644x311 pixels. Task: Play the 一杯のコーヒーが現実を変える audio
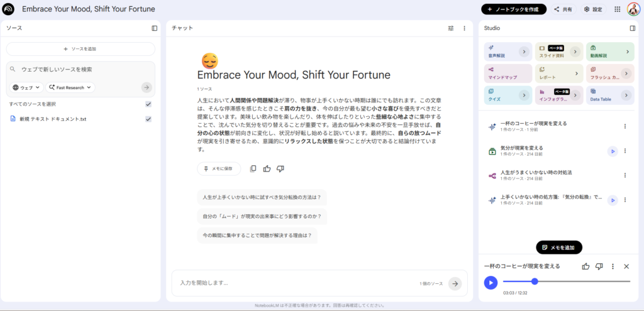[491, 282]
